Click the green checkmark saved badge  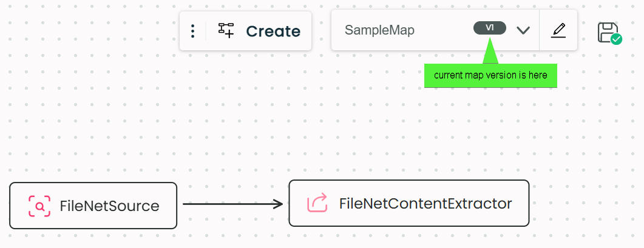616,39
